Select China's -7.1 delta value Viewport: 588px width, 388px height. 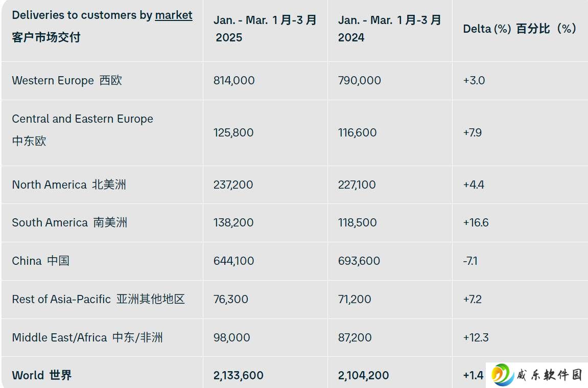471,261
